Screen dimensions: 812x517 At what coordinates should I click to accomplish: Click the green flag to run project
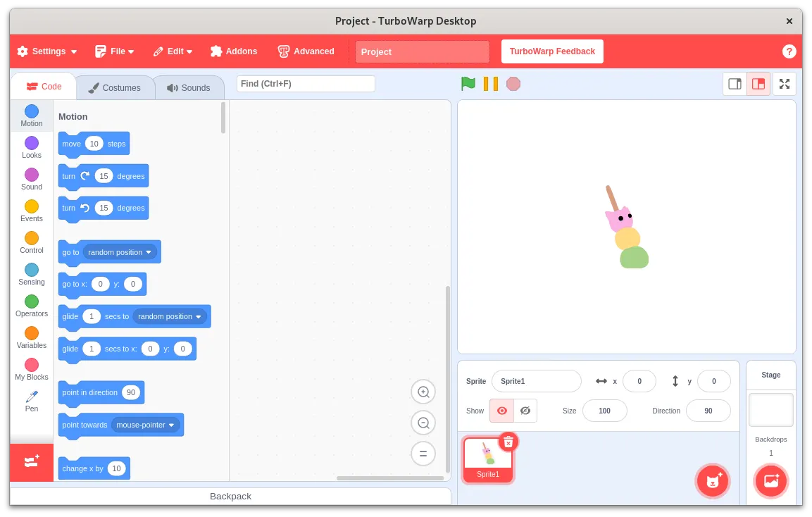[468, 83]
